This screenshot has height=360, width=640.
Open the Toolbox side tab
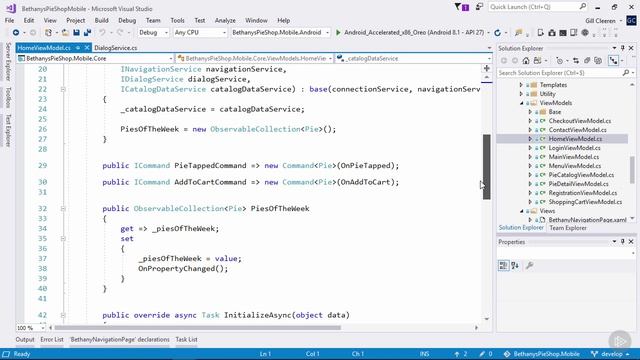[8, 98]
